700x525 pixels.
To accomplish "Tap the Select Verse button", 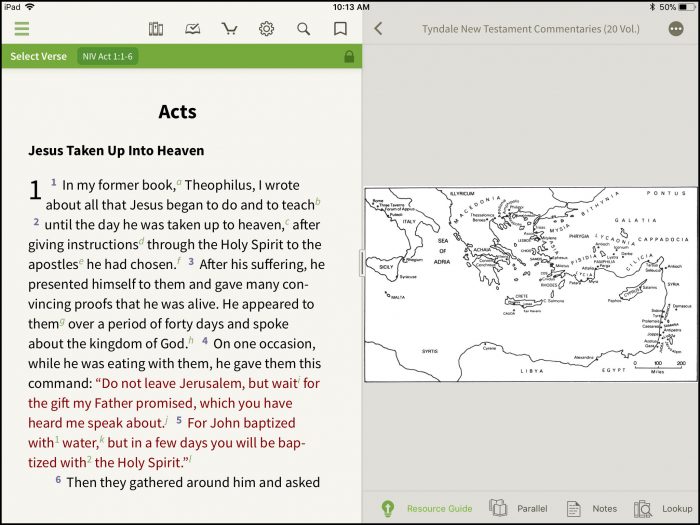I will tap(38, 56).
